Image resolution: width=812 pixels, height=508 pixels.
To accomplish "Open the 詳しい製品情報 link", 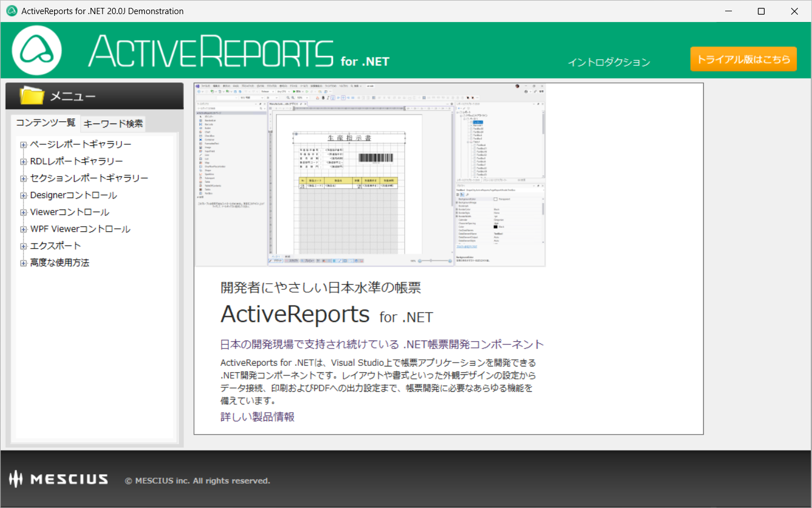I will [x=257, y=417].
